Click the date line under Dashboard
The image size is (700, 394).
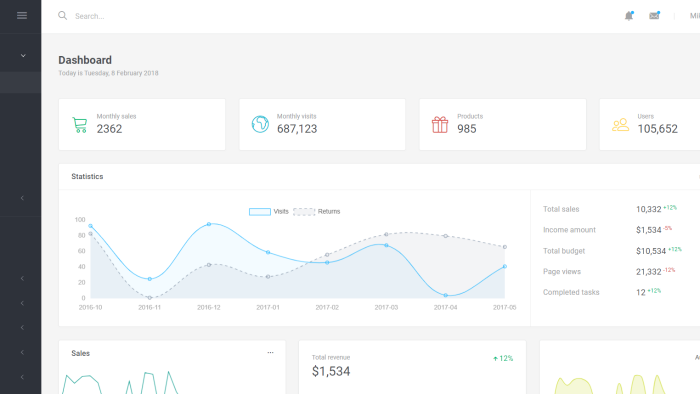click(108, 73)
